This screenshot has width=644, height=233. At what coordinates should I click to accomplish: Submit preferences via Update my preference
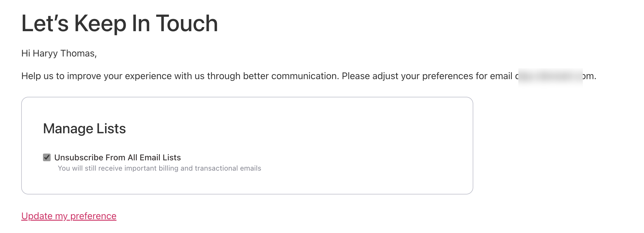pyautogui.click(x=69, y=216)
